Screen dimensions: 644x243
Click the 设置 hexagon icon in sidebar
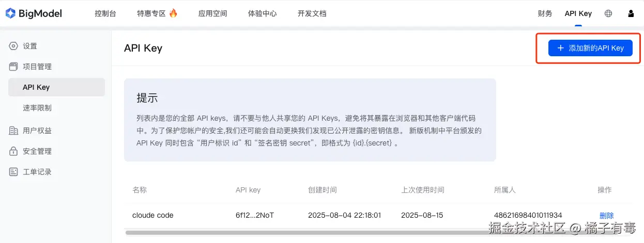point(13,46)
